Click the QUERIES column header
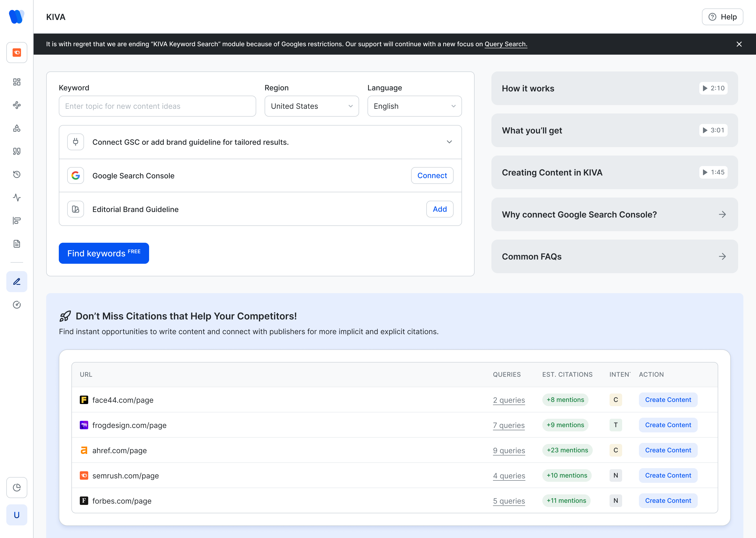 click(507, 374)
